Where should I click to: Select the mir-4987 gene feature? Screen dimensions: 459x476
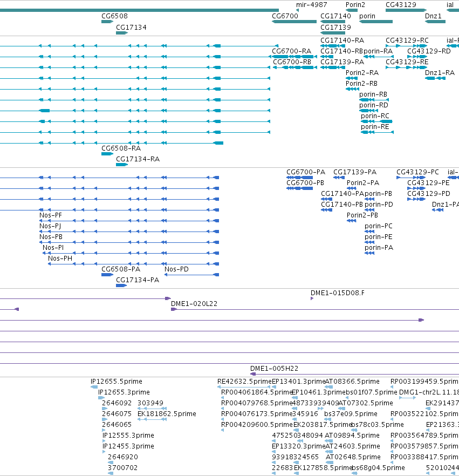pyautogui.click(x=297, y=10)
